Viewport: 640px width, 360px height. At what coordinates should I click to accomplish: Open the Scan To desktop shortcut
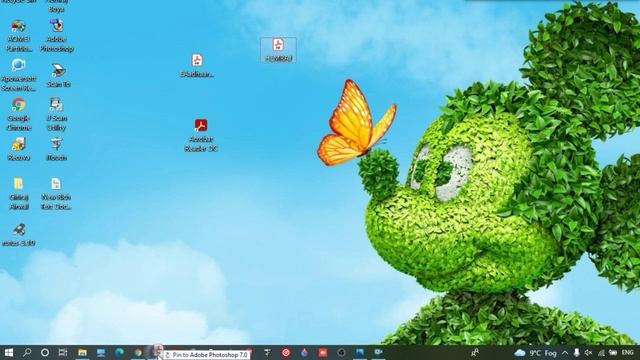(58, 76)
